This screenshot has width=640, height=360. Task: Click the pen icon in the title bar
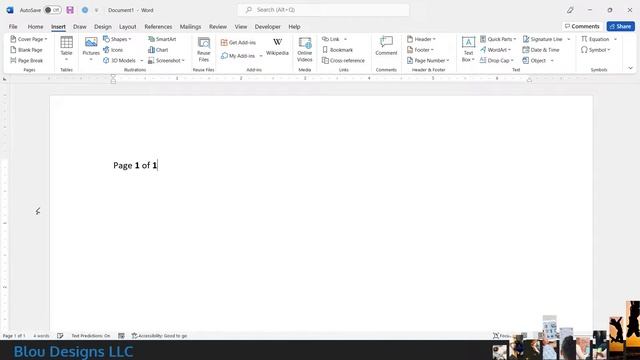570,10
